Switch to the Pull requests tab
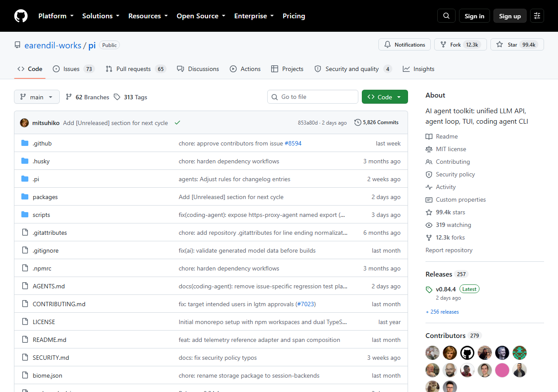Image resolution: width=558 pixels, height=392 pixels. pos(136,69)
